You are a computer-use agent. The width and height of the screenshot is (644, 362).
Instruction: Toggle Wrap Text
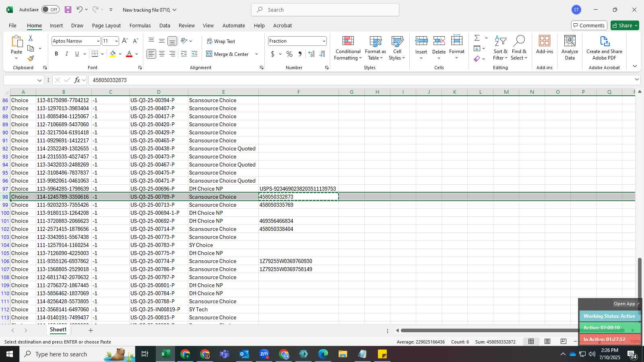221,41
